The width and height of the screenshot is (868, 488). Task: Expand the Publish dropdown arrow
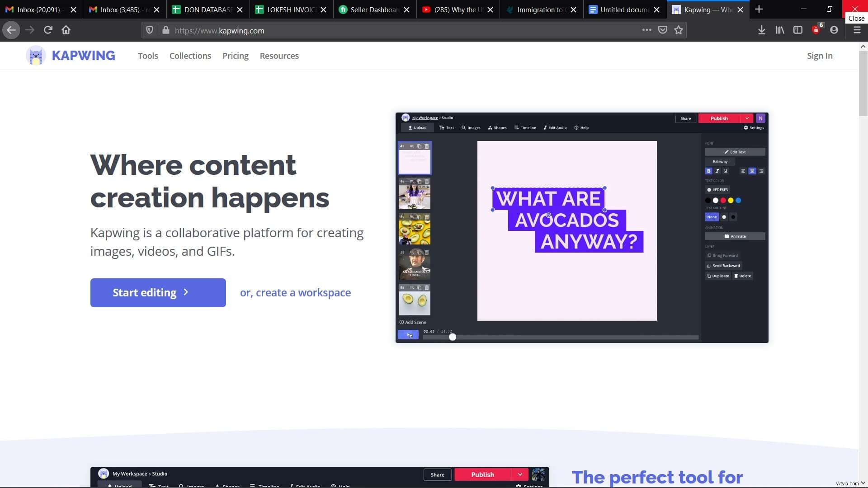pos(746,118)
